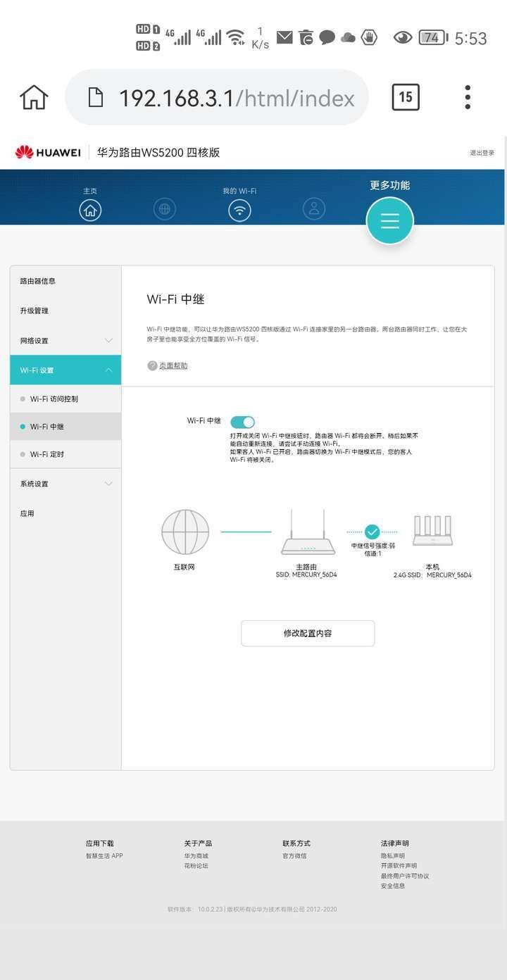Viewport: 507px width, 980px height.
Task: Tap the battery indicator showing 74
Action: (x=433, y=37)
